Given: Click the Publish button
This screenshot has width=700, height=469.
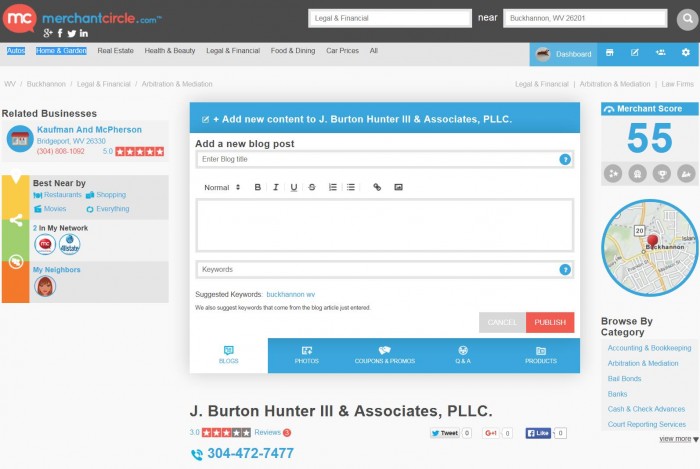Looking at the screenshot, I should (550, 322).
